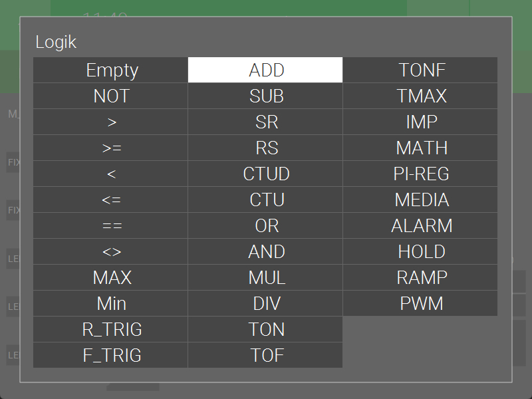Select the SR flip-flop block

tap(265, 122)
